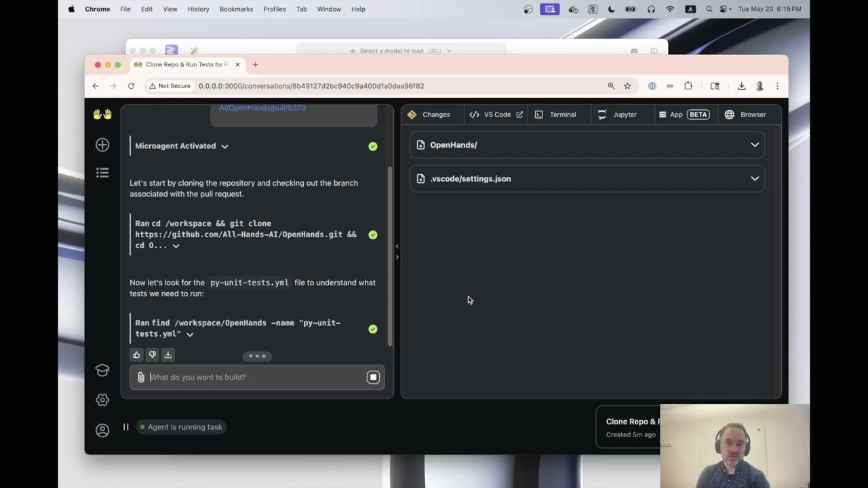Click the thumbs up feedback icon
The image size is (868, 488).
136,354
